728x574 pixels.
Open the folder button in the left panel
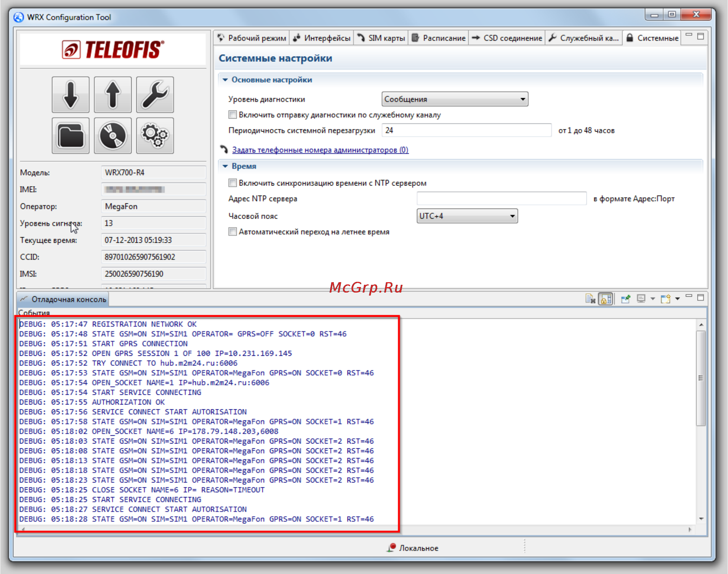tap(71, 136)
